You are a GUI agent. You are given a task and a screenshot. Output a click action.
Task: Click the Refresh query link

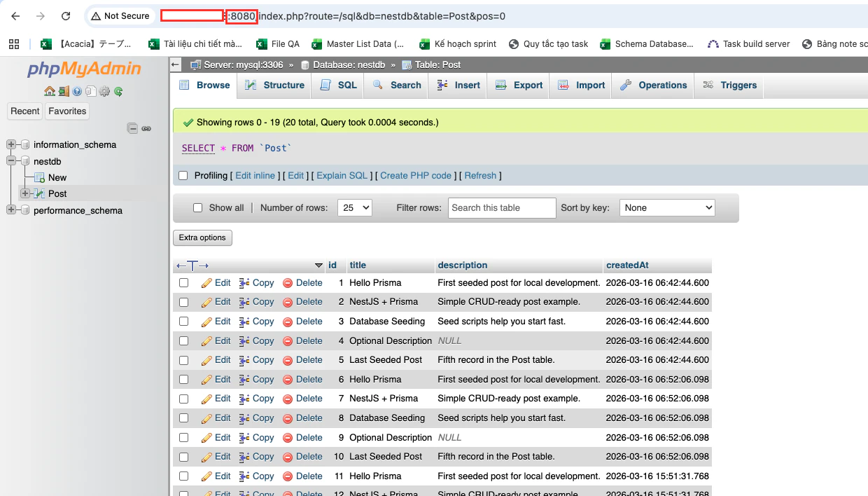[480, 176]
